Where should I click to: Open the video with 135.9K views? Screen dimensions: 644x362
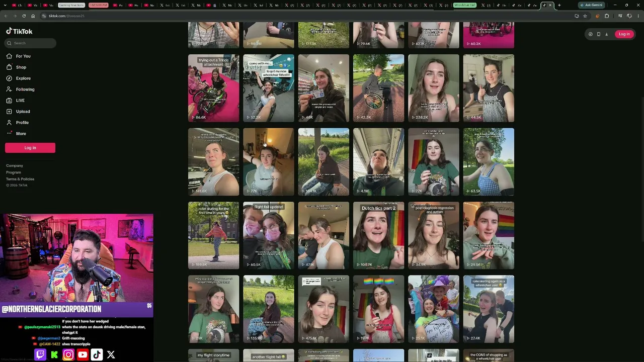pyautogui.click(x=269, y=309)
